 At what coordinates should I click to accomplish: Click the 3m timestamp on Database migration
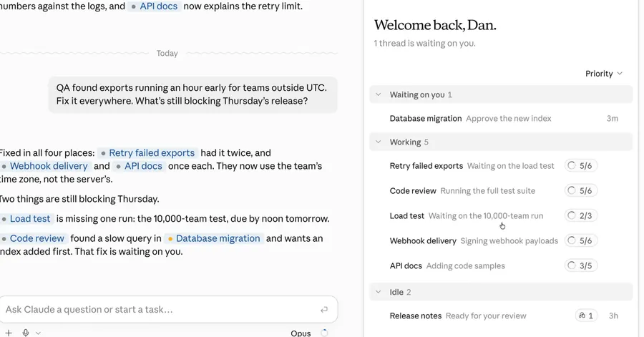click(x=613, y=118)
